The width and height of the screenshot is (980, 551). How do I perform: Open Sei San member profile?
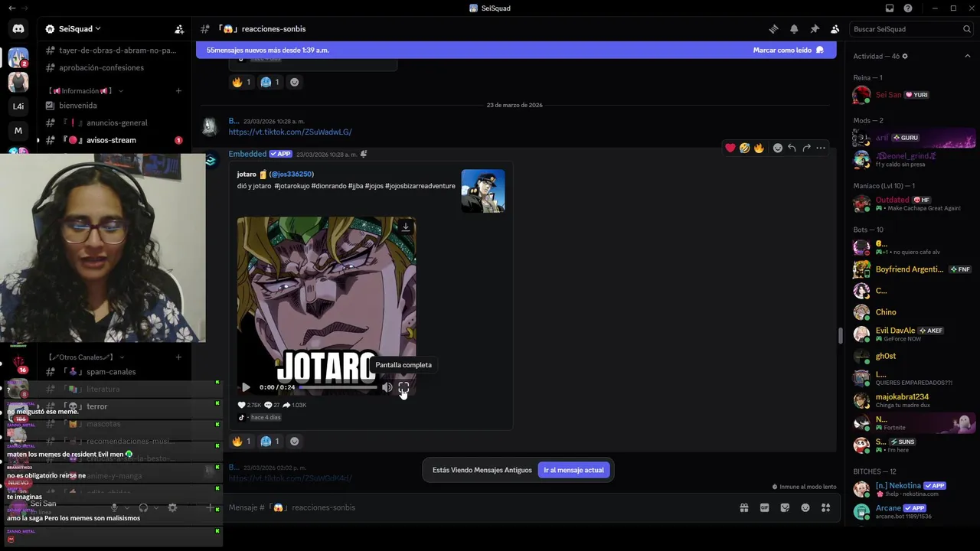(912, 95)
